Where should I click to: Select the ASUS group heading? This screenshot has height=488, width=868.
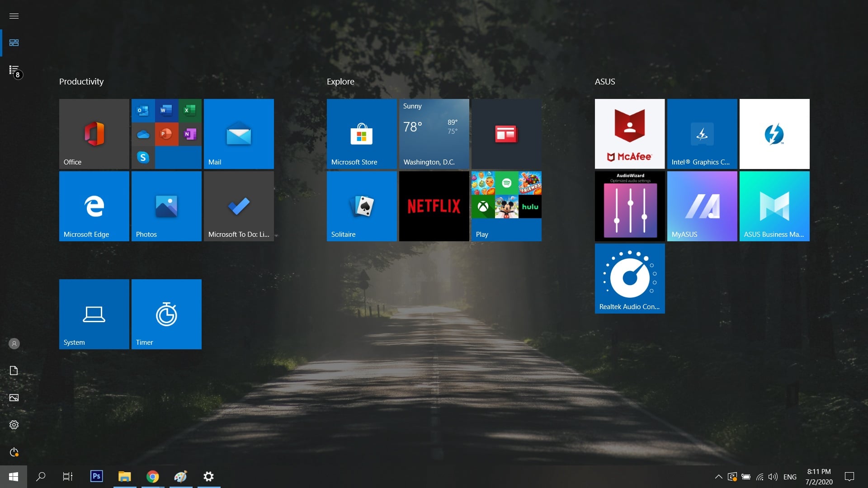tap(605, 82)
